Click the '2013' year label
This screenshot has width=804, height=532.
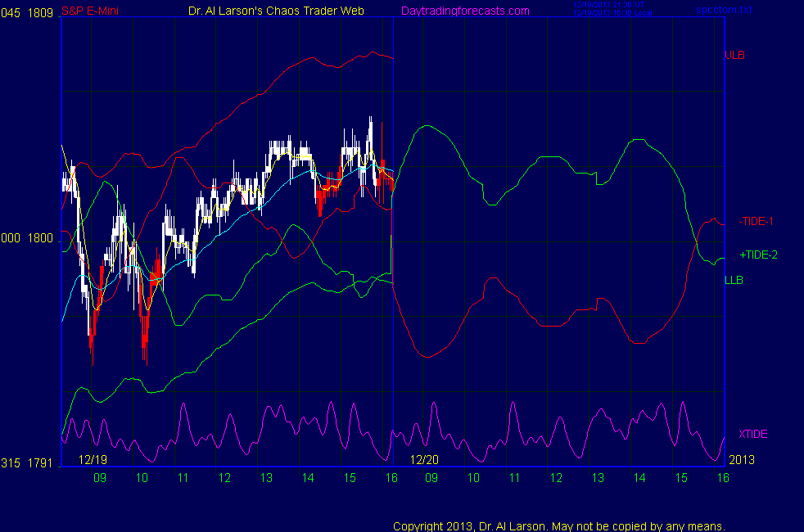pos(742,460)
